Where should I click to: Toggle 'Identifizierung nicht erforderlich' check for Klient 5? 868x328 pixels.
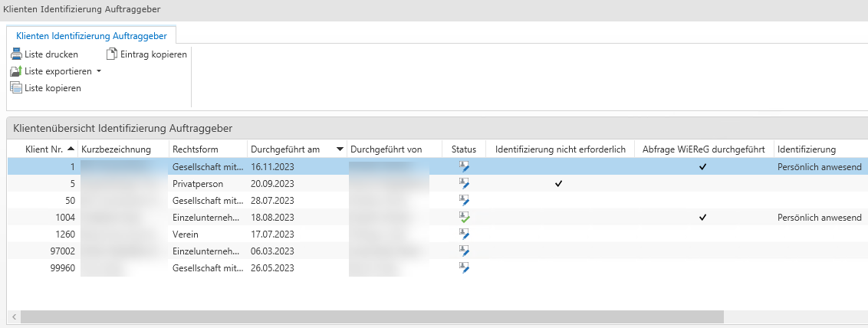pyautogui.click(x=558, y=184)
